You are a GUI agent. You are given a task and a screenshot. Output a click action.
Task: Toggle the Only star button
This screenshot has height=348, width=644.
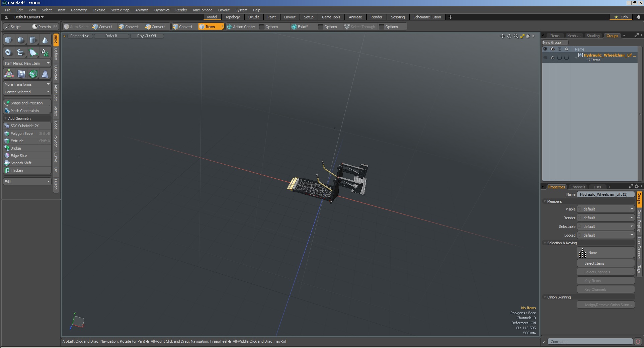pyautogui.click(x=621, y=17)
